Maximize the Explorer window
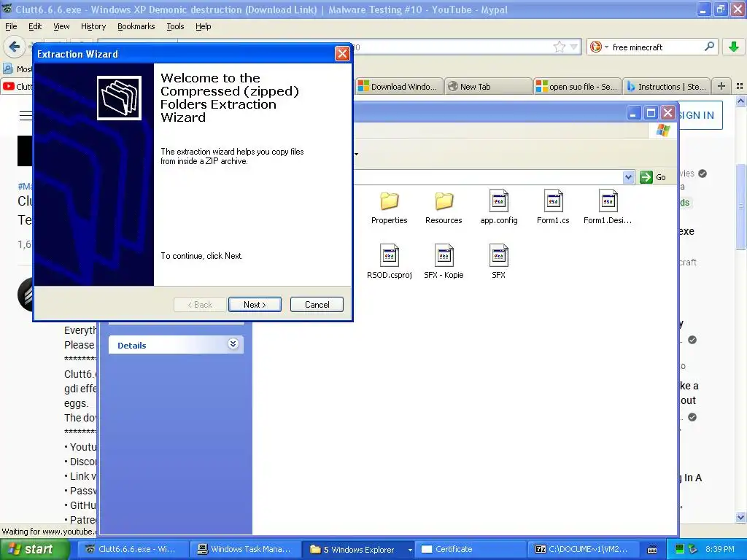 [x=650, y=113]
